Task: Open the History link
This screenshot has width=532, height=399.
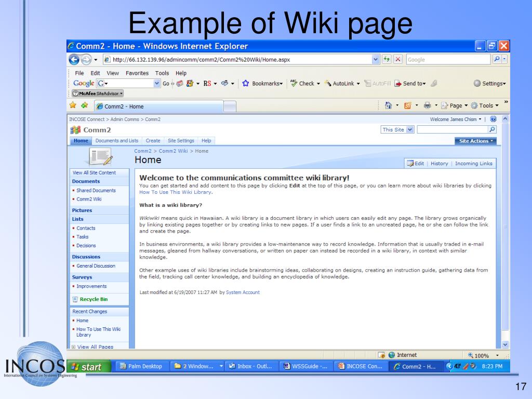Action: (440, 164)
